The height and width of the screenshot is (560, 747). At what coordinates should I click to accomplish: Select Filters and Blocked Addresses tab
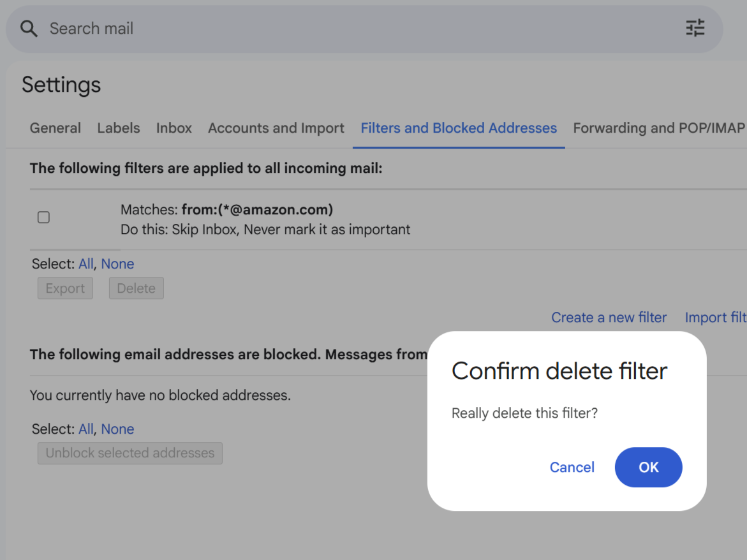pos(459,128)
